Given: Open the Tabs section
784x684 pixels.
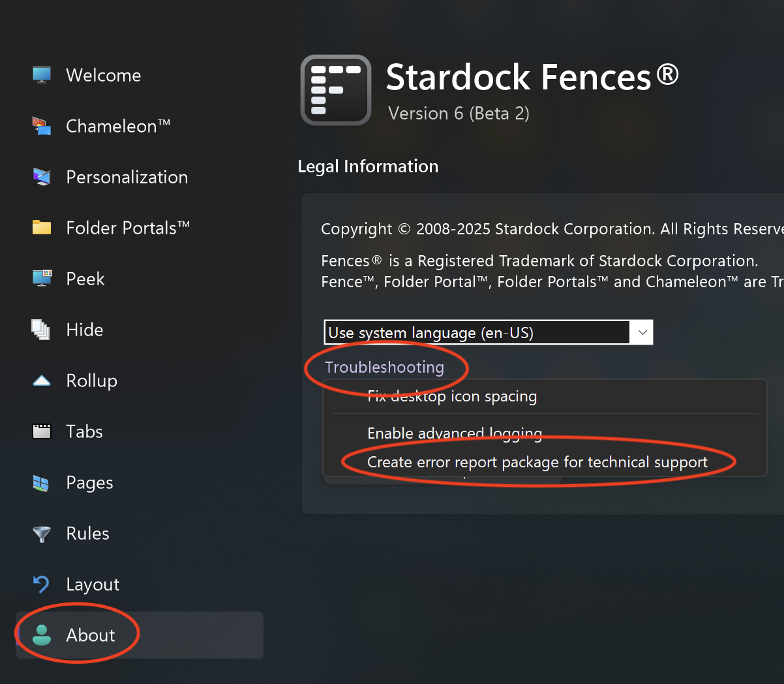Looking at the screenshot, I should point(84,431).
